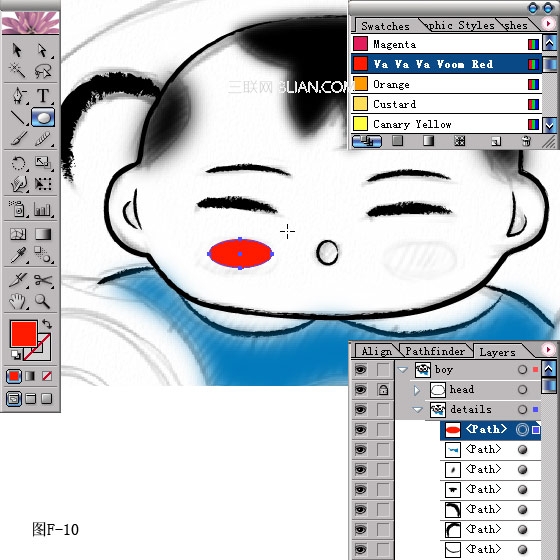Screen dimensions: 560x560
Task: Select the Zoom magnifier tool
Action: coord(42,301)
